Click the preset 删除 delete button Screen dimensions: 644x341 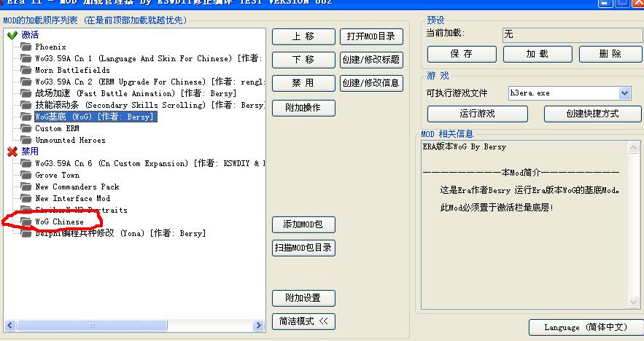(x=610, y=54)
